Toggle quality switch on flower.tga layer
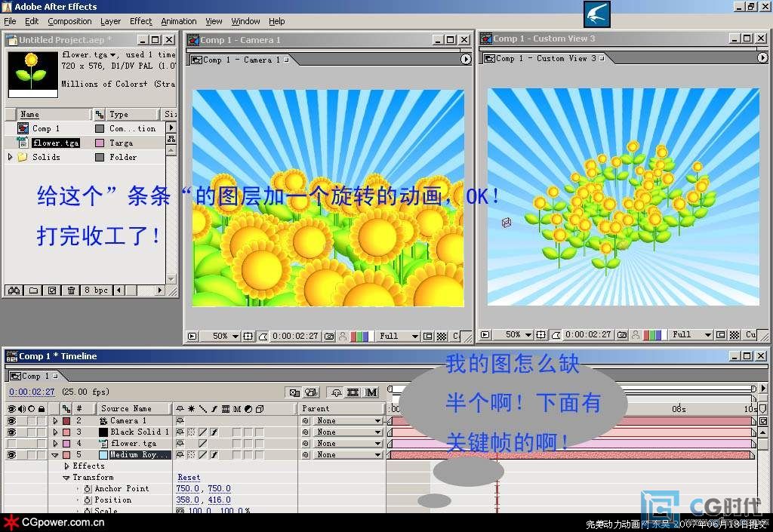 click(202, 444)
